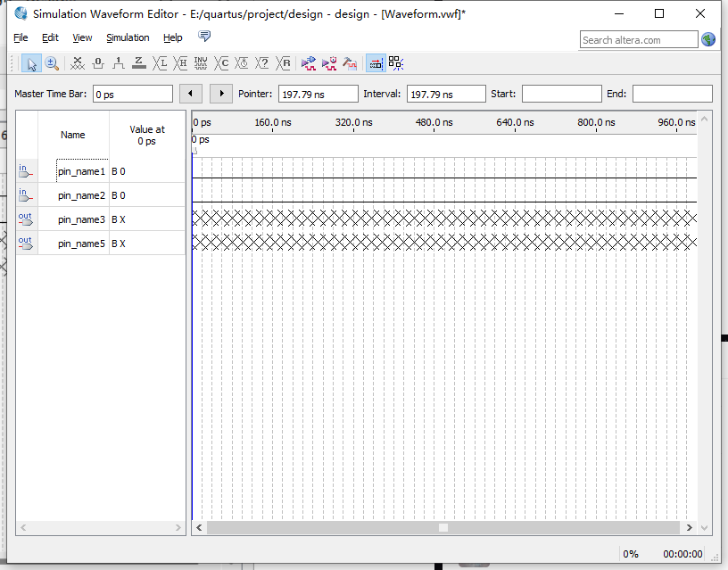Move time bar to next transition

[x=221, y=94]
